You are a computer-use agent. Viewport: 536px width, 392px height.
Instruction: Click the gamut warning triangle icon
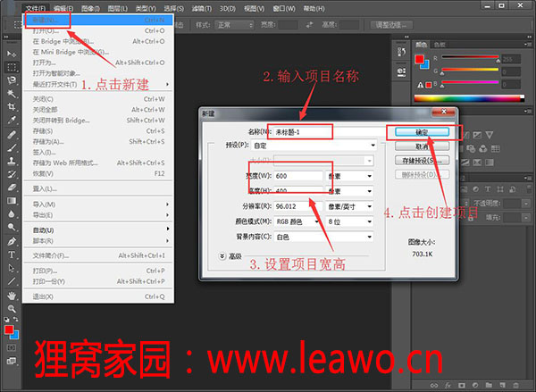(421, 85)
